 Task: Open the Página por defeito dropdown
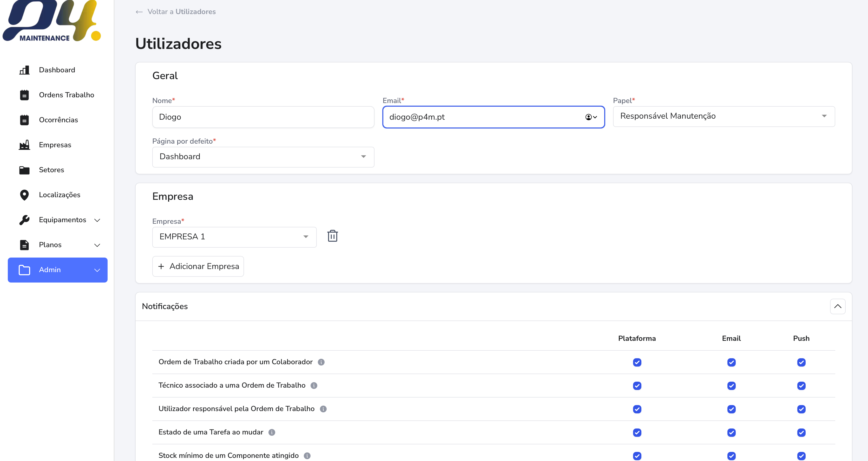pos(263,156)
